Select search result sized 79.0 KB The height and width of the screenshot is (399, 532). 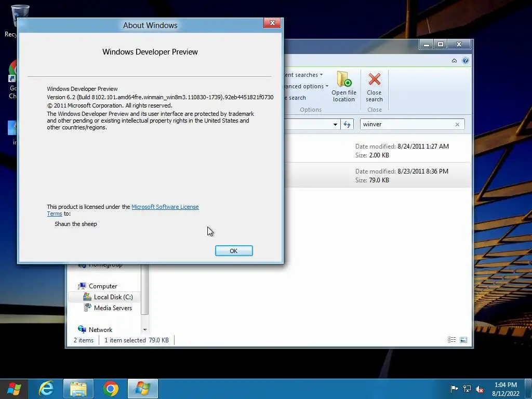[x=377, y=175]
